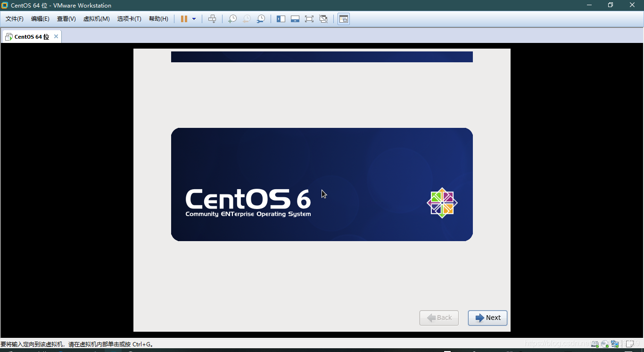Restore down the VMware window
Viewport: 644px width, 352px height.
tap(611, 5)
